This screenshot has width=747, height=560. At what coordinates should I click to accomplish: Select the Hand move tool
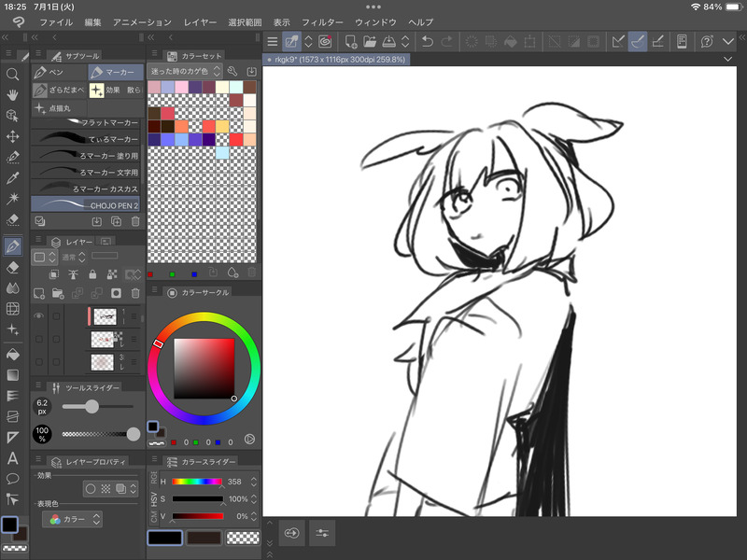pos(12,95)
